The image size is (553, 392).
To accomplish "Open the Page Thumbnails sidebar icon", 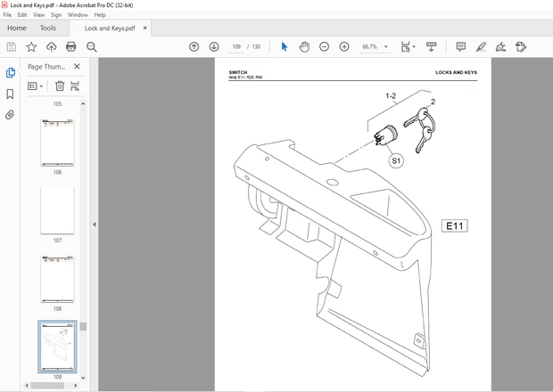I will click(10, 73).
